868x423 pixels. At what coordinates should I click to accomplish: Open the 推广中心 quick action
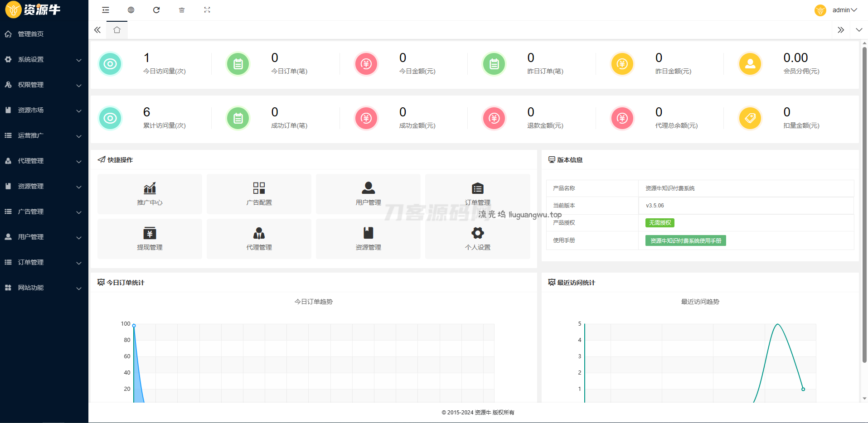click(x=150, y=194)
